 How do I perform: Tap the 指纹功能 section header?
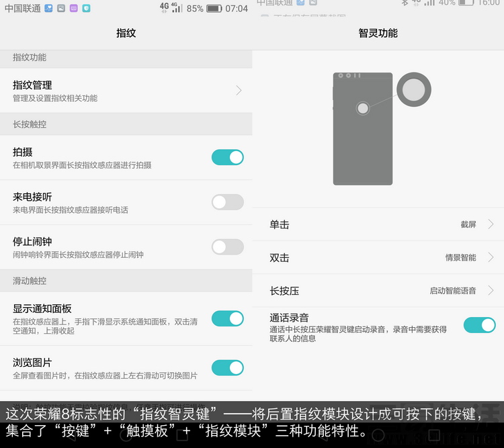[30, 58]
